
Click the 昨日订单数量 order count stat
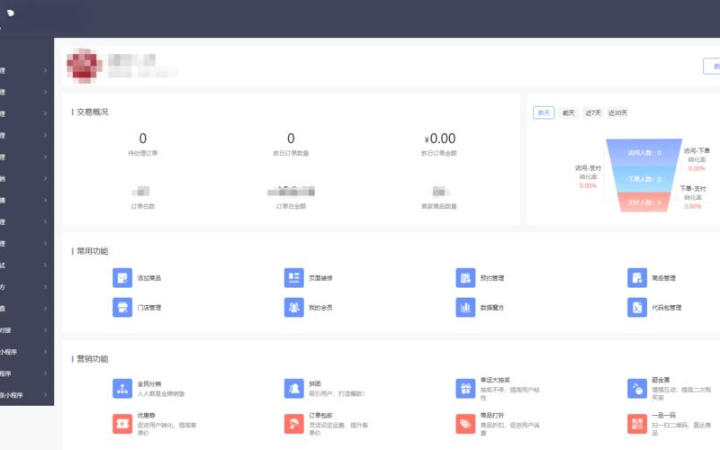pyautogui.click(x=291, y=138)
